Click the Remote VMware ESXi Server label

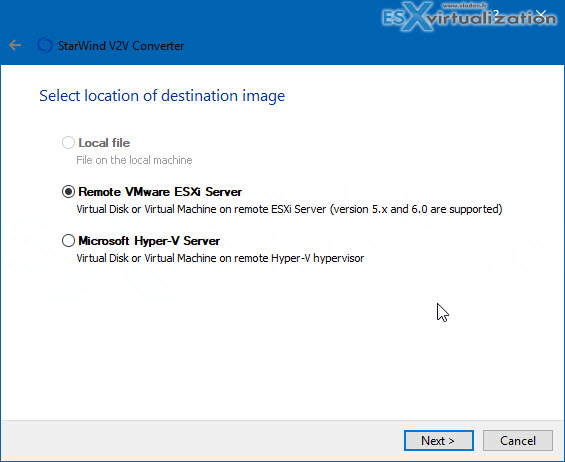click(x=160, y=192)
